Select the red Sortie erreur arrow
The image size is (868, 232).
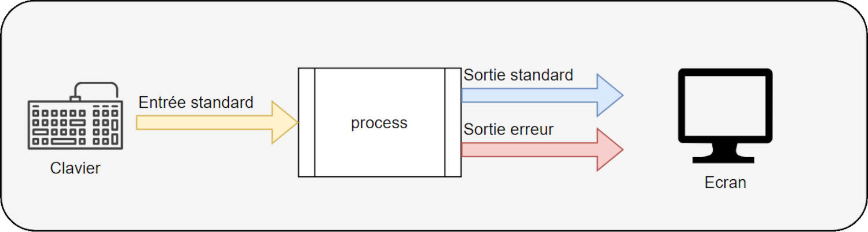point(542,150)
